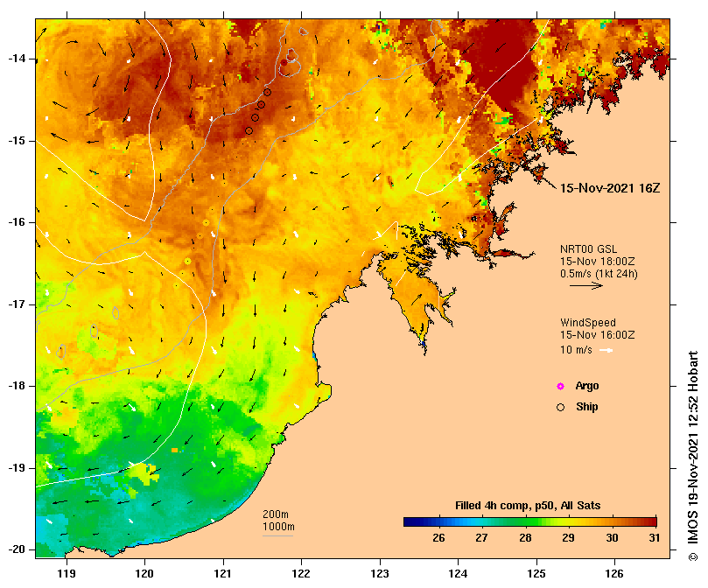Click the black 0.5m/s current arrow legend

(x=586, y=285)
